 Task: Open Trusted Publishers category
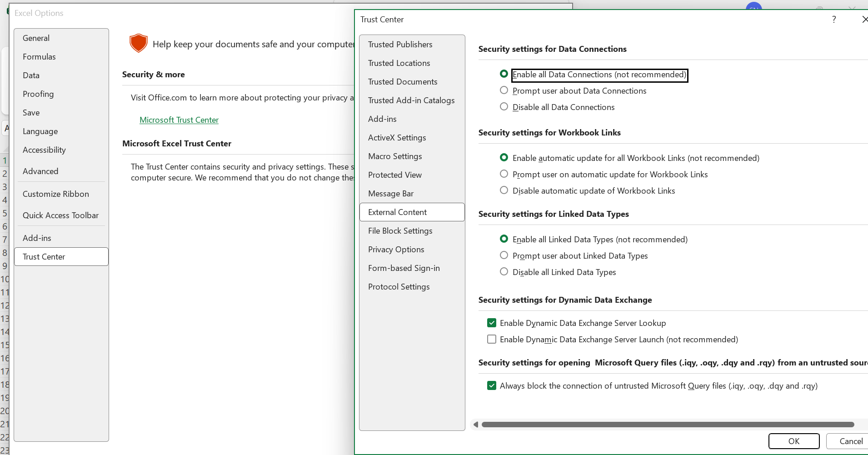click(412, 45)
